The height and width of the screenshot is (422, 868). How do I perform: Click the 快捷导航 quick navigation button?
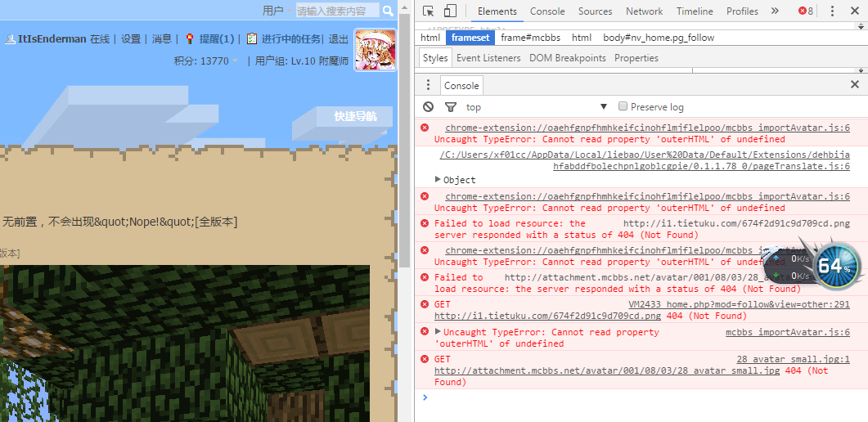point(355,116)
